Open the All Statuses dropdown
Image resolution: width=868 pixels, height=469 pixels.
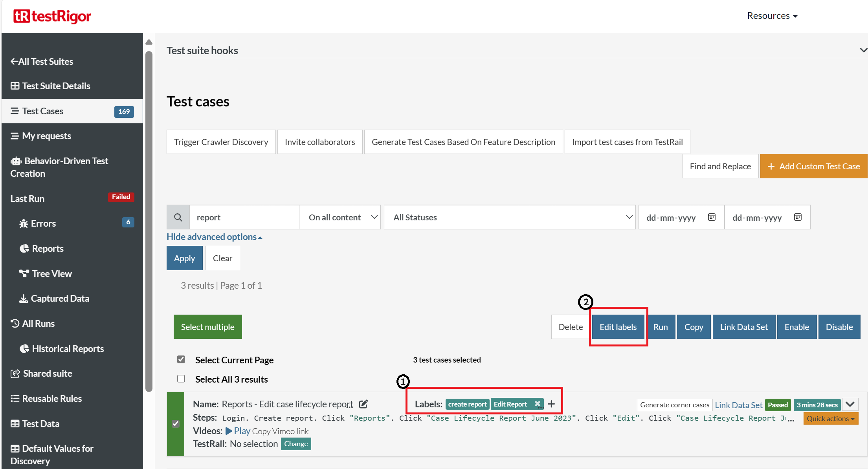509,217
